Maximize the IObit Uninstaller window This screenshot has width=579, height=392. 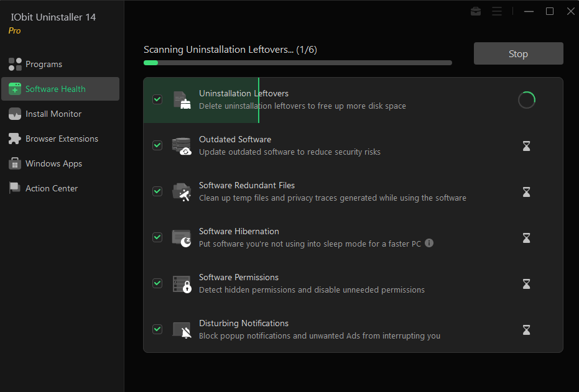550,11
